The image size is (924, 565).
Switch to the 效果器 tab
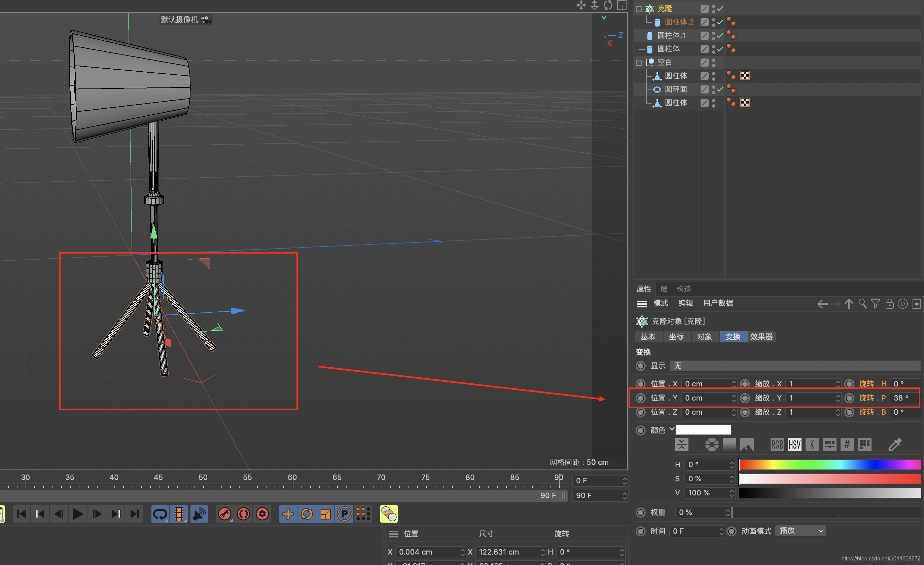761,337
